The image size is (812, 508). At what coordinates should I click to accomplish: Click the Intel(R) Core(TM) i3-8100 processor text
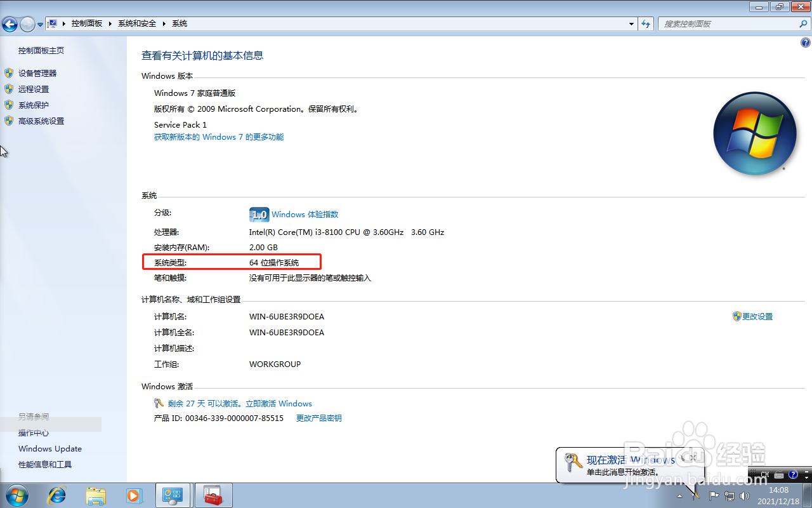(x=346, y=232)
